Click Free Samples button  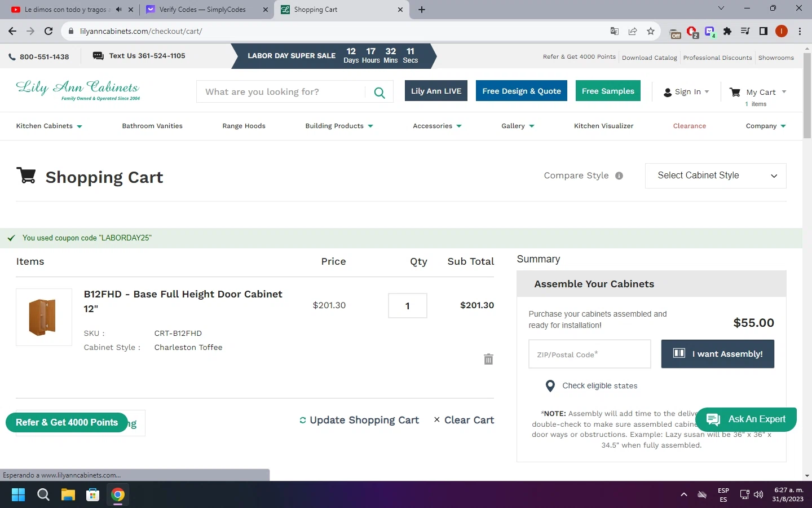pos(608,91)
